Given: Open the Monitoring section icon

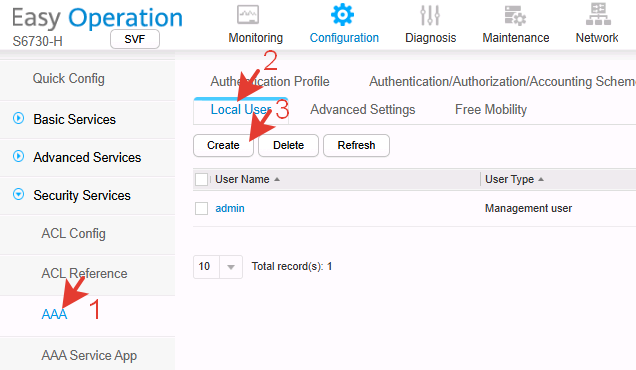Looking at the screenshot, I should click(247, 15).
